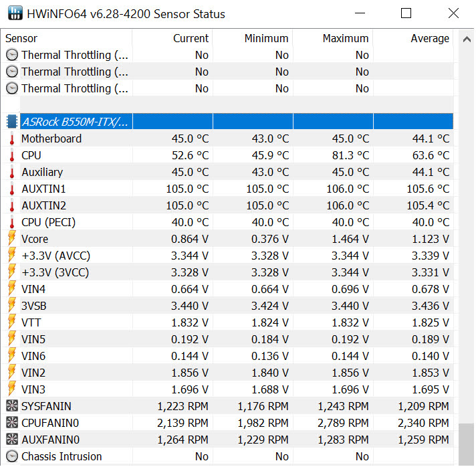Click the thermometer icon beside Motherboard
Image resolution: width=476 pixels, height=467 pixels.
[11, 138]
